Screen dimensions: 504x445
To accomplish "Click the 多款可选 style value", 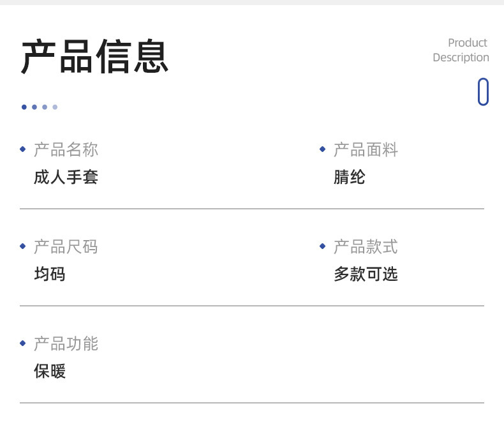I will click(366, 275).
